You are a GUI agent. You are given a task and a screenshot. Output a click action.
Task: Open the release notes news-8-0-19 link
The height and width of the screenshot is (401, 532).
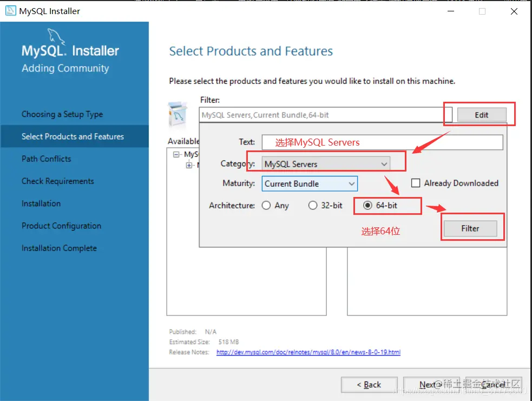[308, 352]
